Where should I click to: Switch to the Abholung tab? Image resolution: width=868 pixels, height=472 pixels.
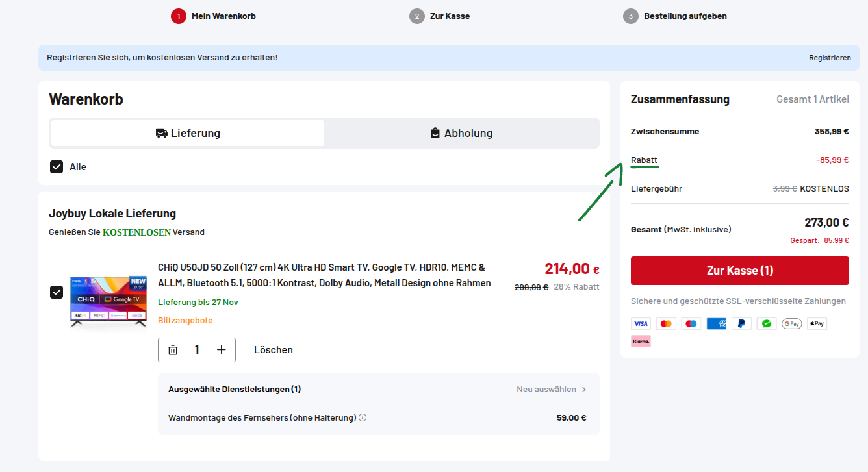click(x=461, y=133)
